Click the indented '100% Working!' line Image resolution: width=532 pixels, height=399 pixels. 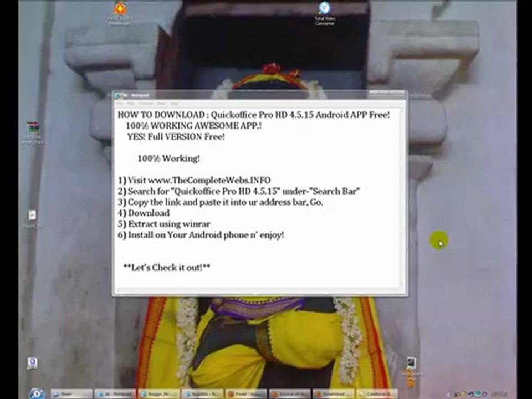click(168, 158)
